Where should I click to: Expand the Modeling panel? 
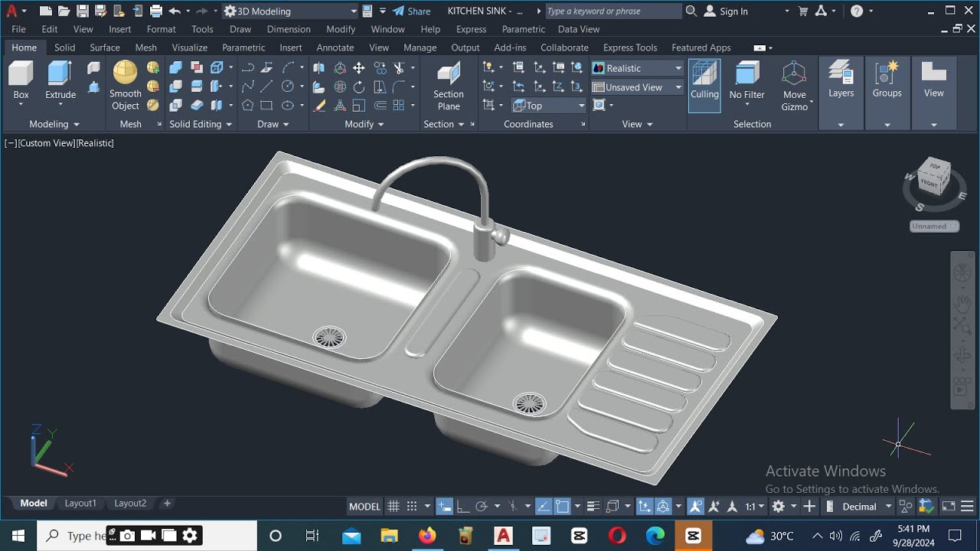[54, 124]
